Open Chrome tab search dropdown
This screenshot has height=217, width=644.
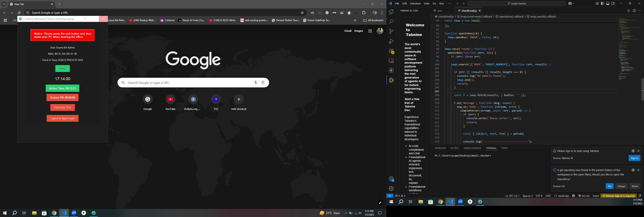(4, 4)
